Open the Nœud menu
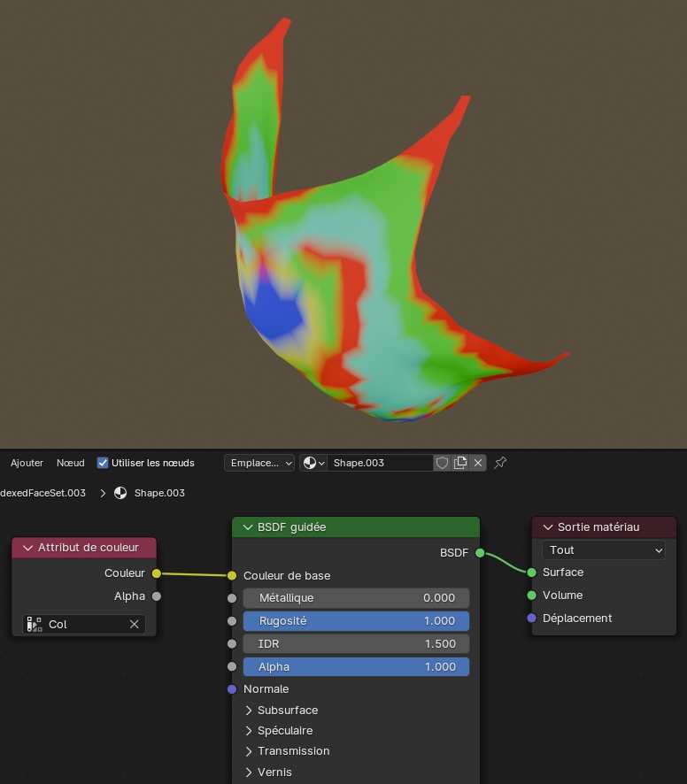Image resolution: width=687 pixels, height=784 pixels. point(71,463)
